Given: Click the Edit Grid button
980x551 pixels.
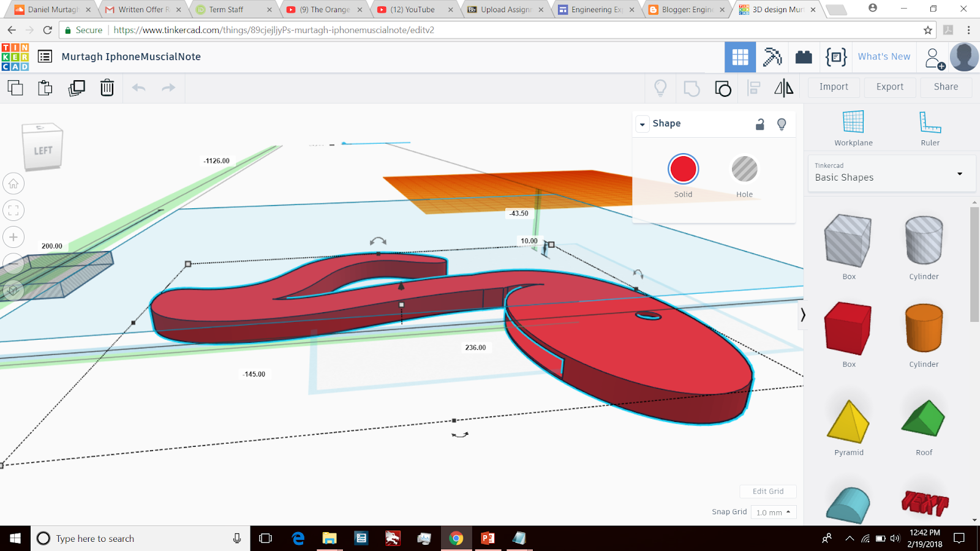Looking at the screenshot, I should pos(767,491).
